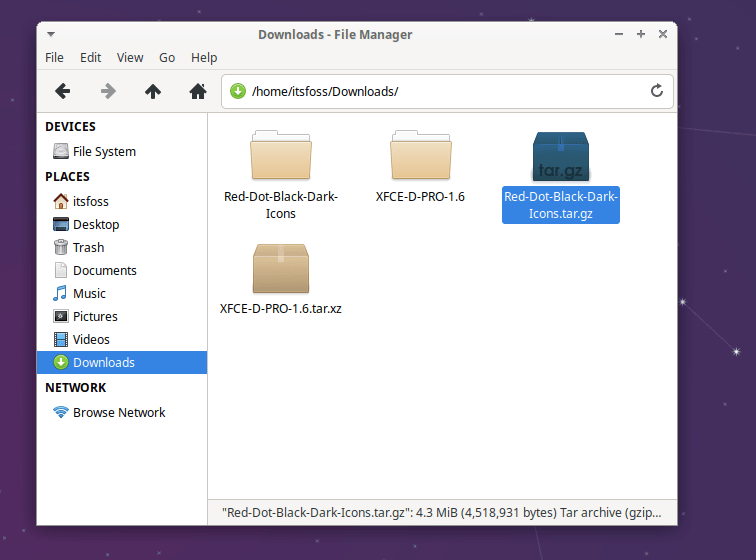Open the Edit menu
The height and width of the screenshot is (560, 756).
pos(91,58)
